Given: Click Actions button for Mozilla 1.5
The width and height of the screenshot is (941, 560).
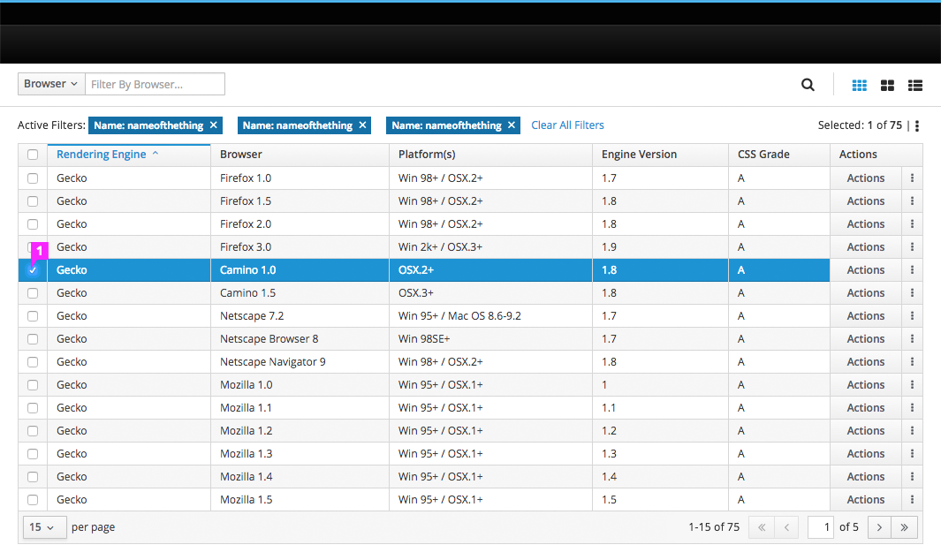Looking at the screenshot, I should tap(866, 499).
